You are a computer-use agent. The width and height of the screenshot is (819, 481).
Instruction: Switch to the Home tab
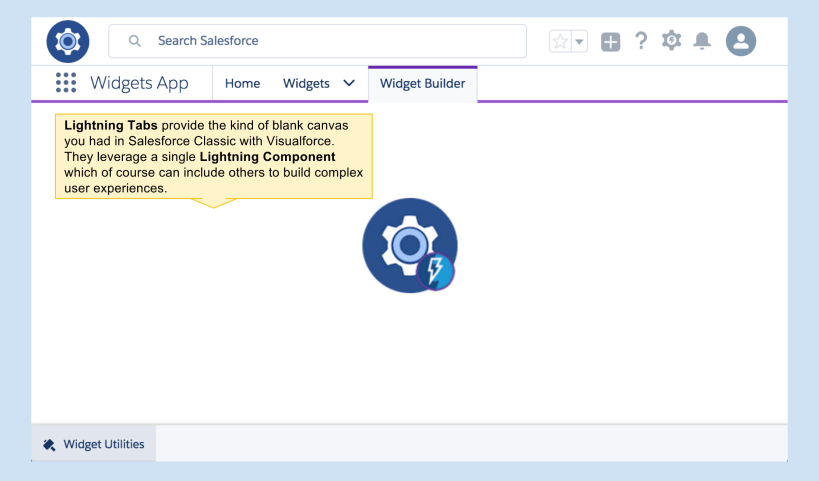(x=242, y=84)
